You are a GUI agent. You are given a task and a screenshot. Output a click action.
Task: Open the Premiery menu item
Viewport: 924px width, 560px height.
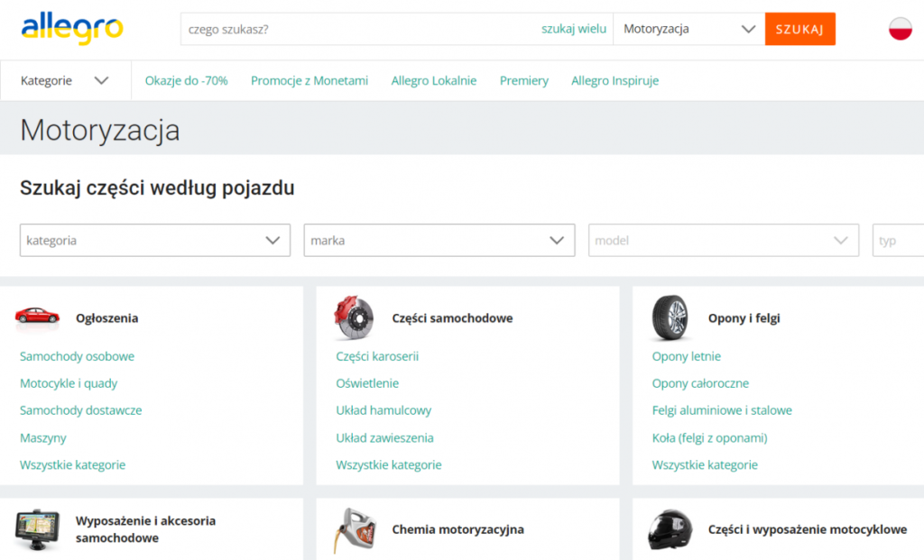[524, 80]
